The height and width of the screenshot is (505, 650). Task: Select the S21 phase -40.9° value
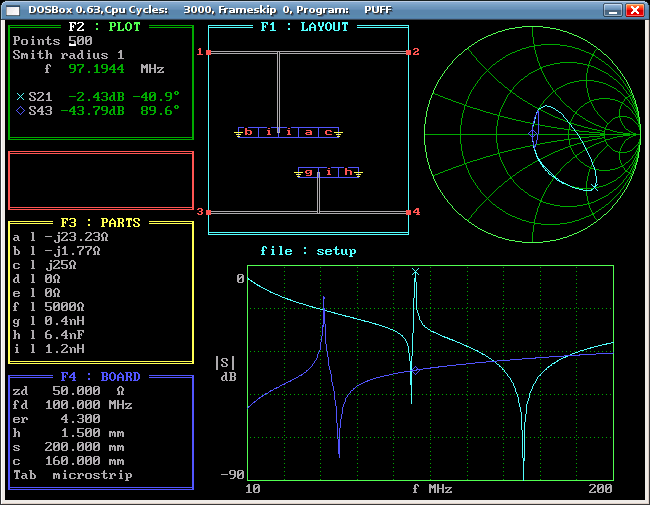coord(156,97)
